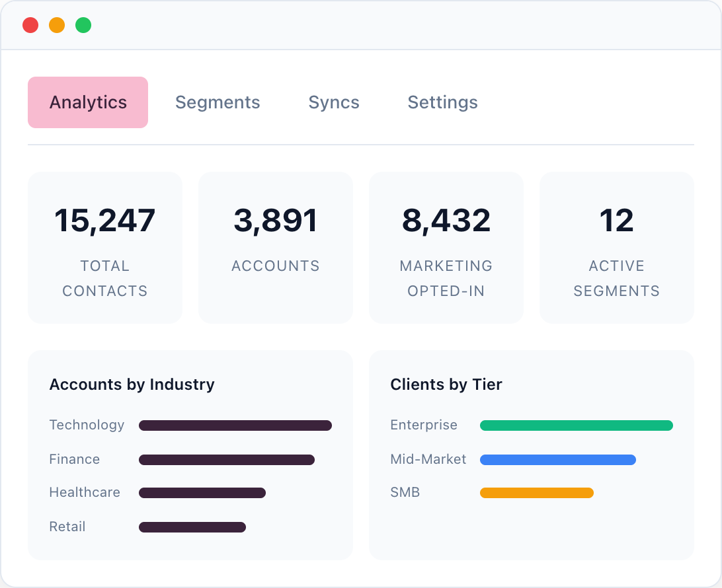The width and height of the screenshot is (722, 588).
Task: Click the Retail bar in the chart
Action: coord(192,527)
